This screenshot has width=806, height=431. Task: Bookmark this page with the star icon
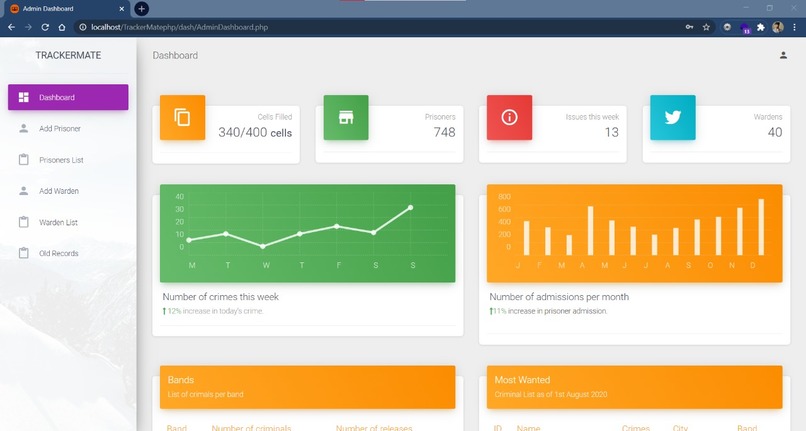point(706,27)
